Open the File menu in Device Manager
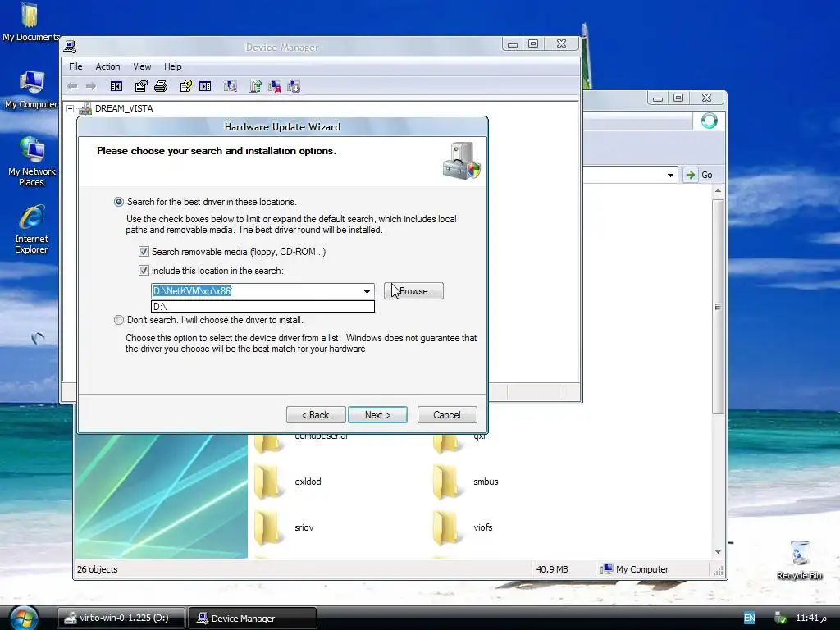 coord(75,66)
